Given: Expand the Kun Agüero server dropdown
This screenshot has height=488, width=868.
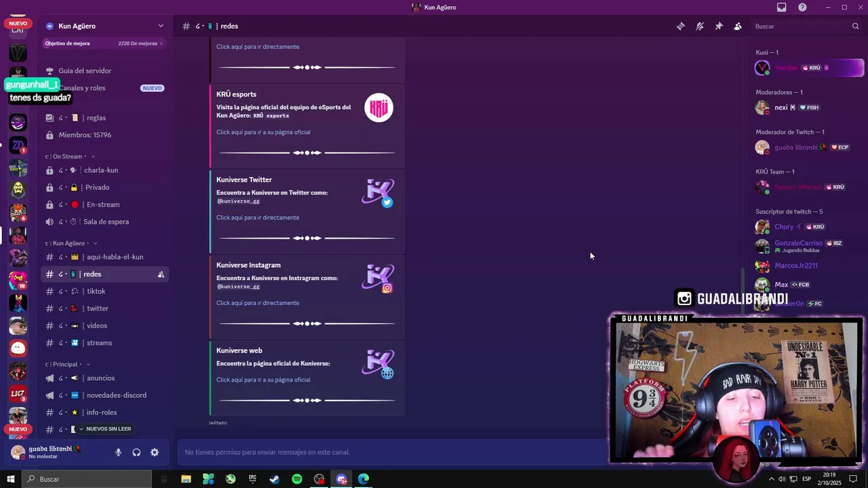Looking at the screenshot, I should (161, 26).
